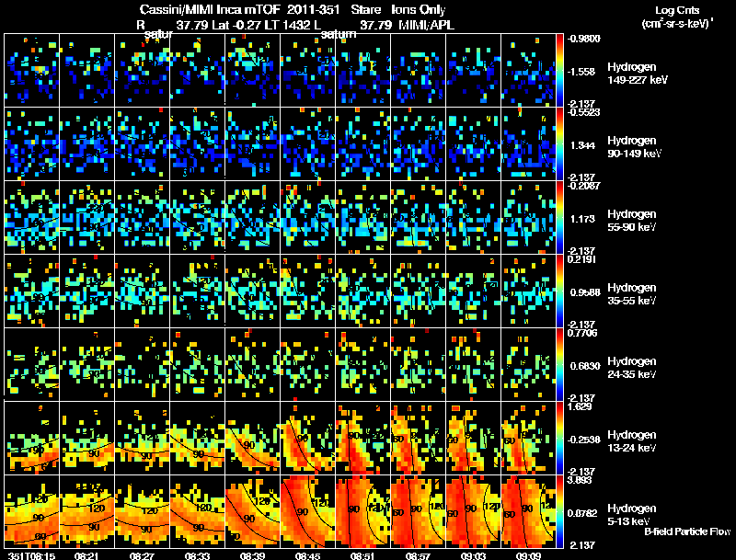Click the '2011-351' date in the title
The image size is (736, 560).
(313, 9)
